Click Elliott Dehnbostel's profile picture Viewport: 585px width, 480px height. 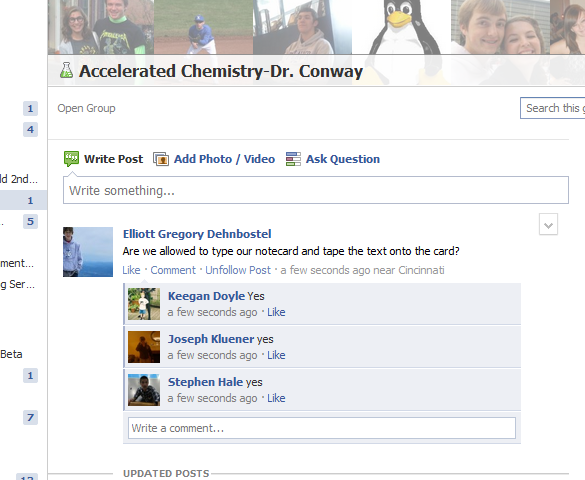(88, 252)
